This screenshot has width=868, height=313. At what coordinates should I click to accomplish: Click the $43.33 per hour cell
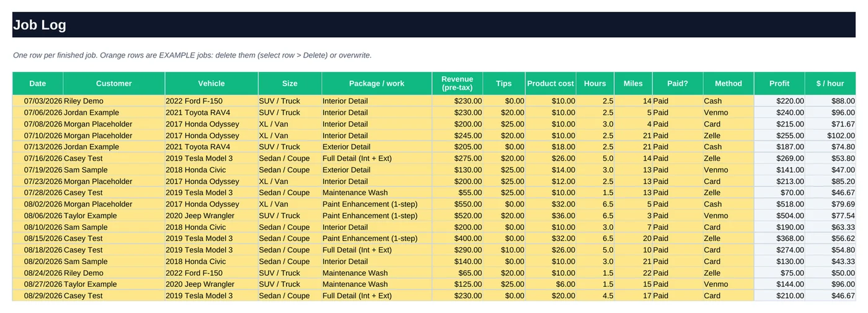830,262
